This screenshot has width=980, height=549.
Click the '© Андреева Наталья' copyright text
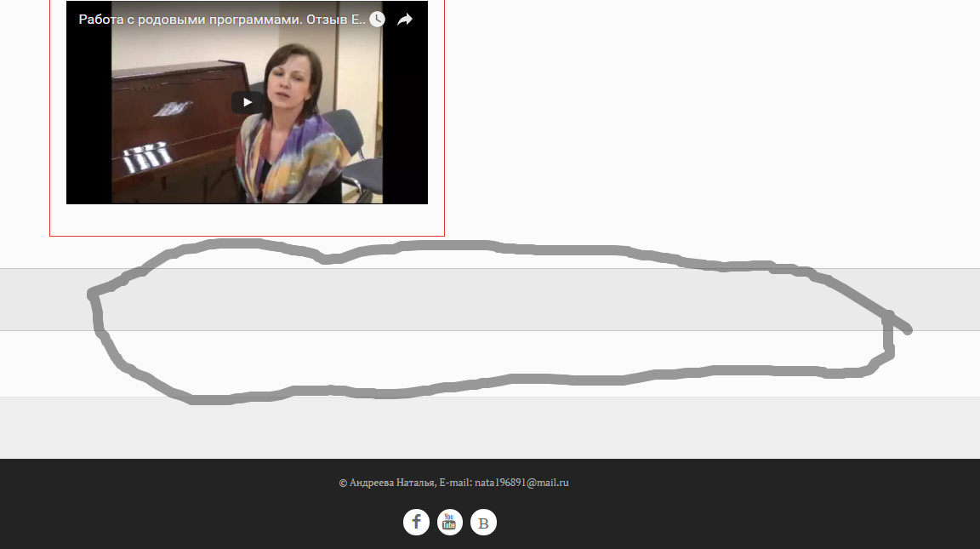point(388,483)
